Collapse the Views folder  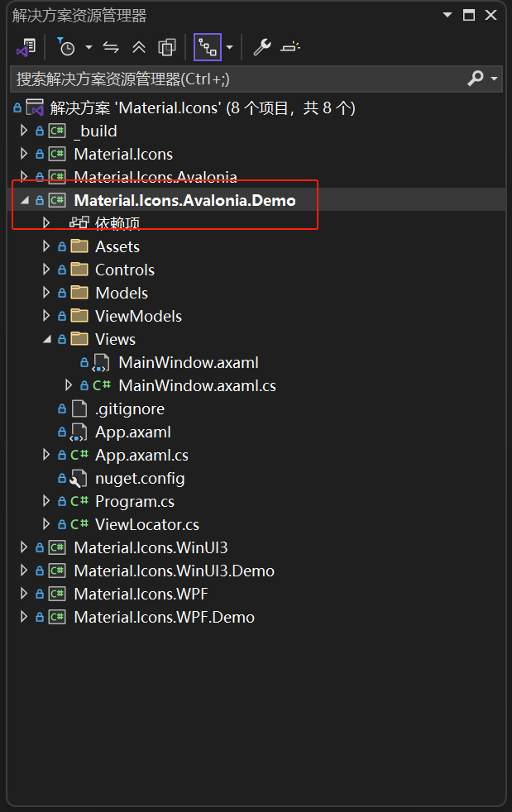click(47, 338)
